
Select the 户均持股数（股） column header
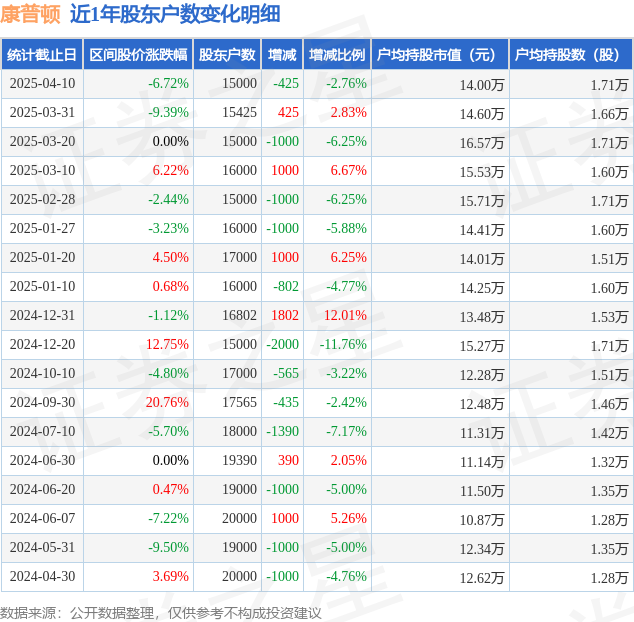click(571, 55)
